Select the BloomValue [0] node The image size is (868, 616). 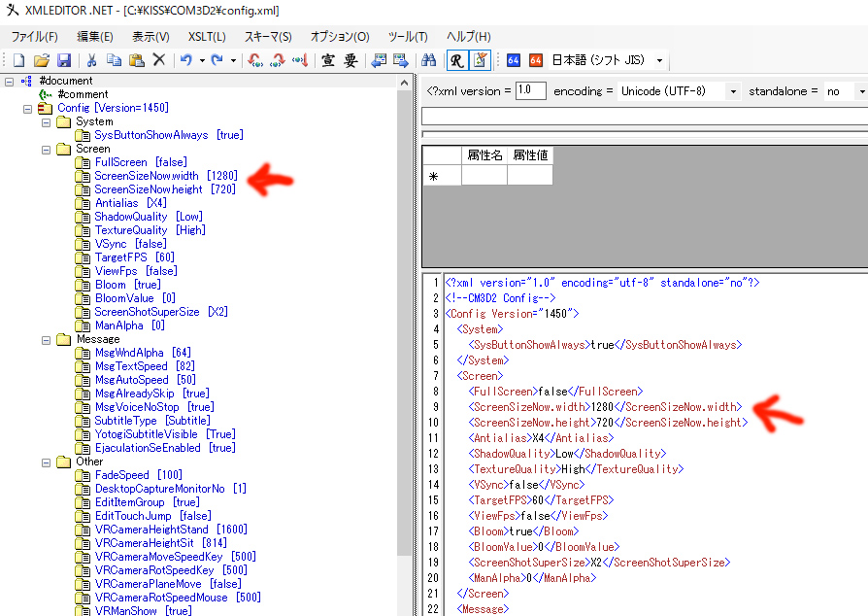(135, 298)
